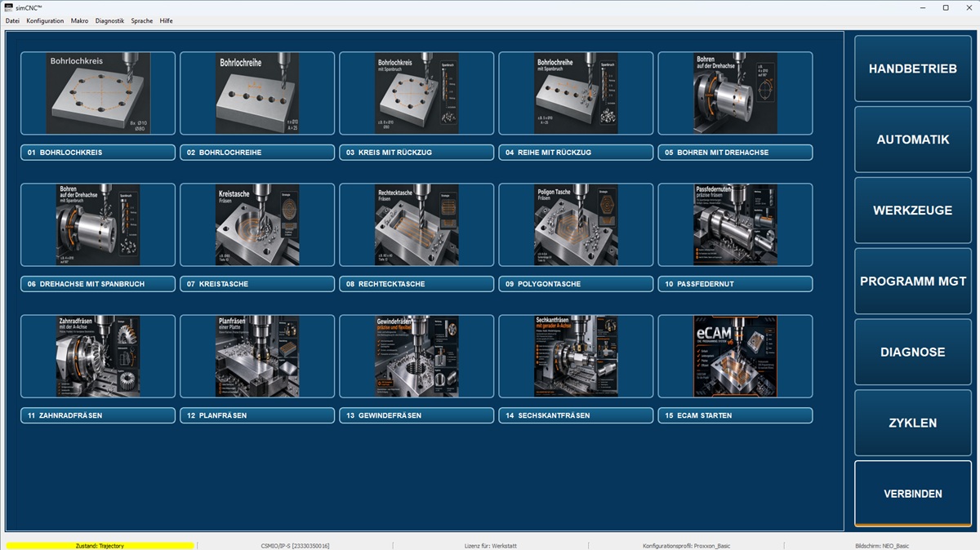Go to the ZYKLEN screen

913,424
